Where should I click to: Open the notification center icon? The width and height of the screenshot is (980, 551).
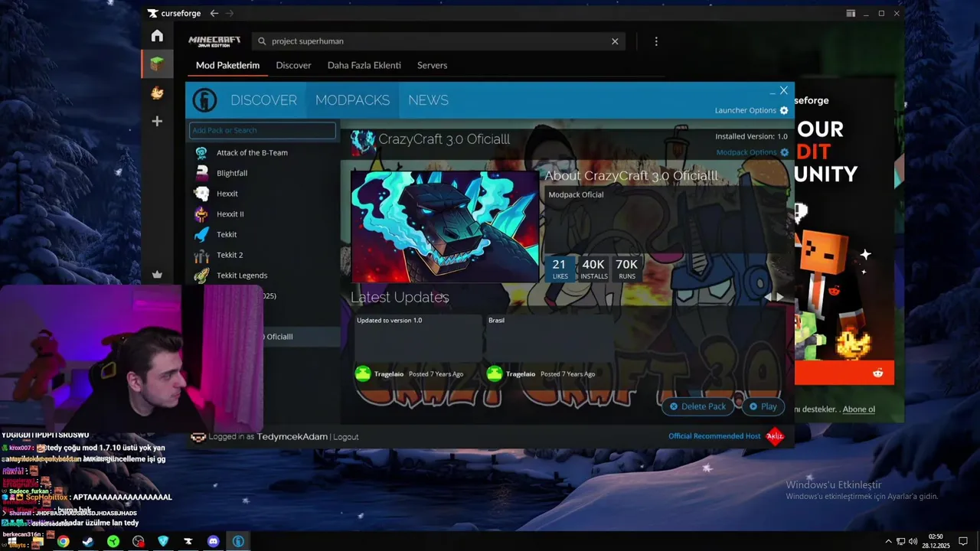[963, 541]
